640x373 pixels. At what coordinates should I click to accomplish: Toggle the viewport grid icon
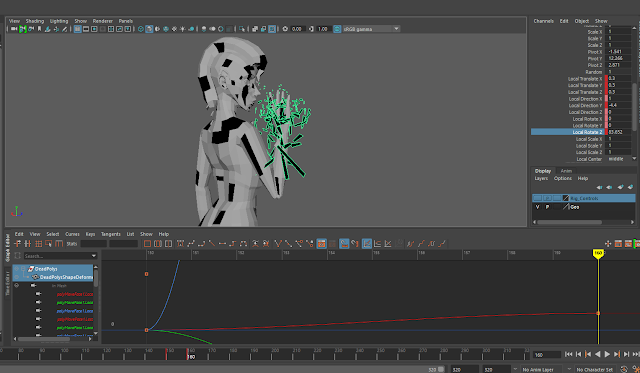pos(78,29)
